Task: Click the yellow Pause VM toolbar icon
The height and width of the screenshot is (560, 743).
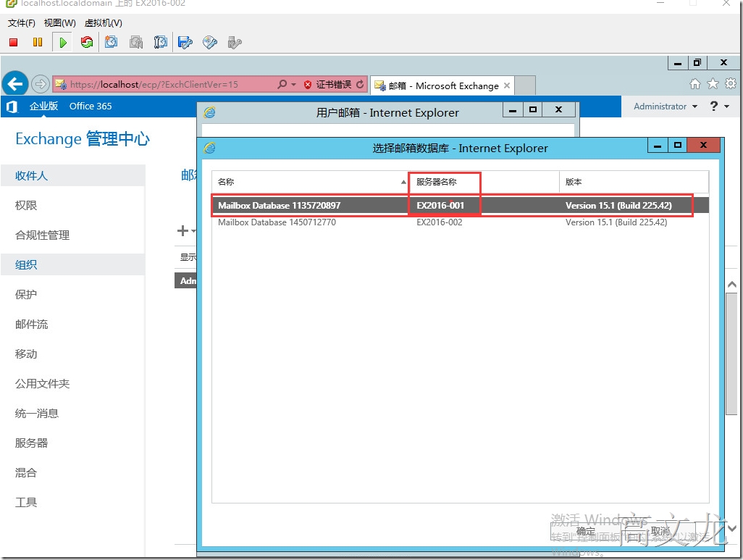Action: point(38,43)
